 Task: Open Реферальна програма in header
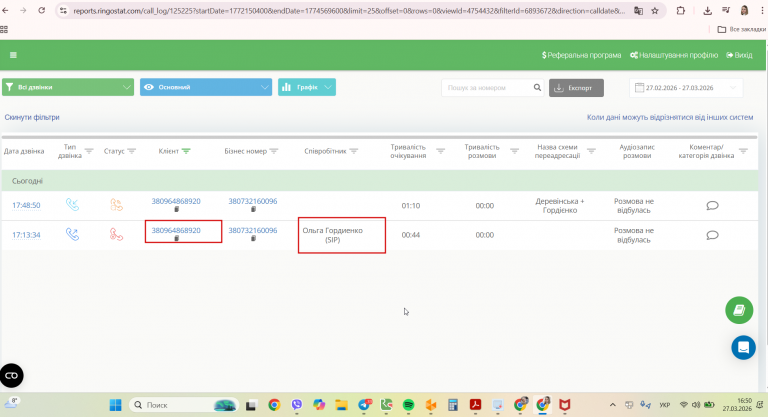pyautogui.click(x=581, y=55)
